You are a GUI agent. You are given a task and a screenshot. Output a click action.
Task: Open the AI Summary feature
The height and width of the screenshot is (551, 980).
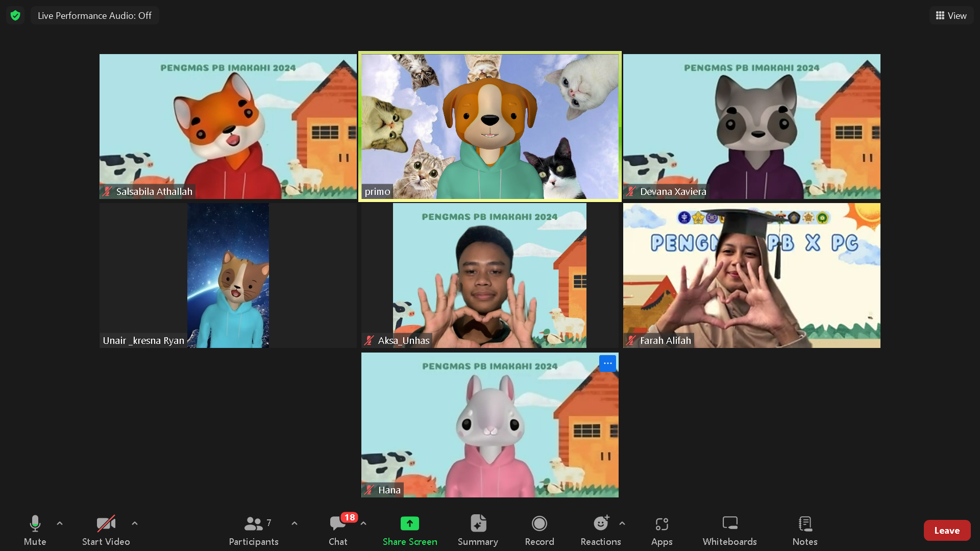(478, 530)
